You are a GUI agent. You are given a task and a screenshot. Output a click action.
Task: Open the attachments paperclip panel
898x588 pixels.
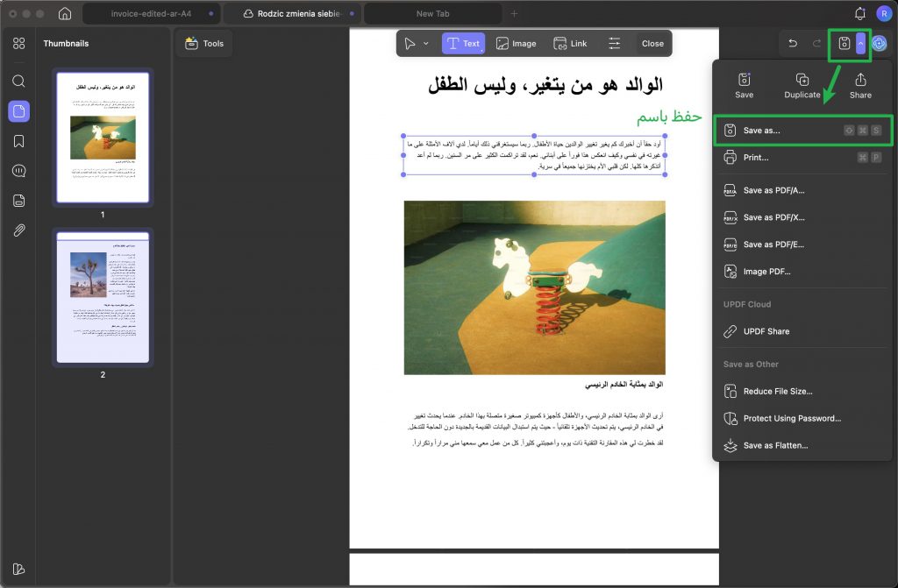[x=19, y=230]
